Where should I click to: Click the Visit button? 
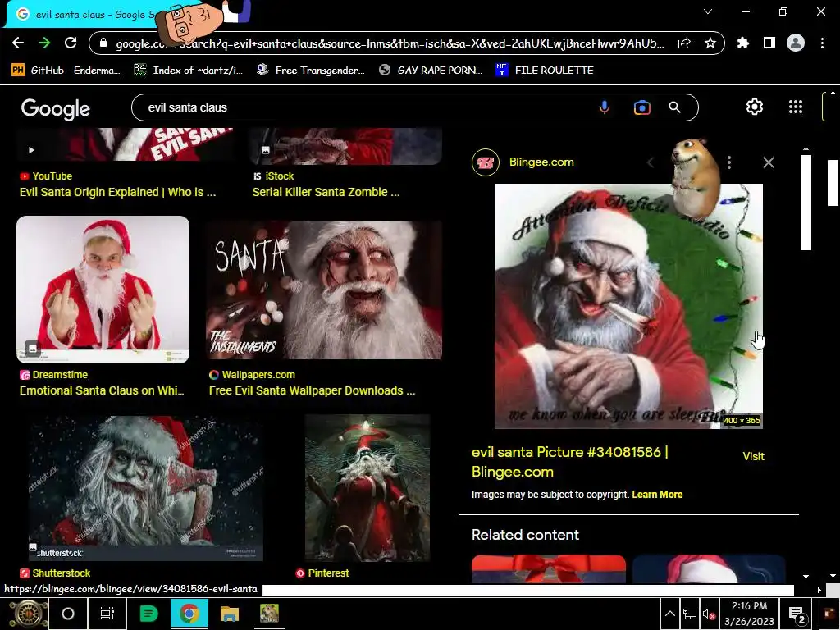pyautogui.click(x=753, y=456)
